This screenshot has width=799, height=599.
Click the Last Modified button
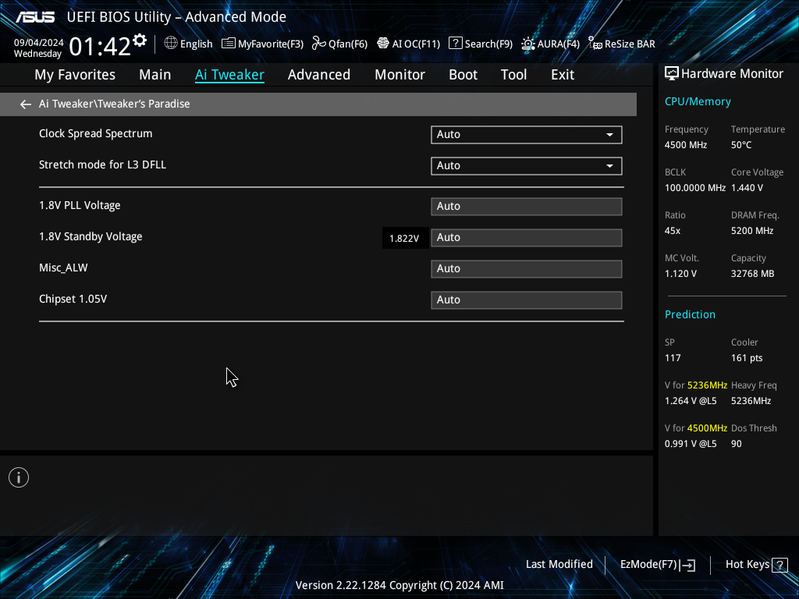(559, 564)
